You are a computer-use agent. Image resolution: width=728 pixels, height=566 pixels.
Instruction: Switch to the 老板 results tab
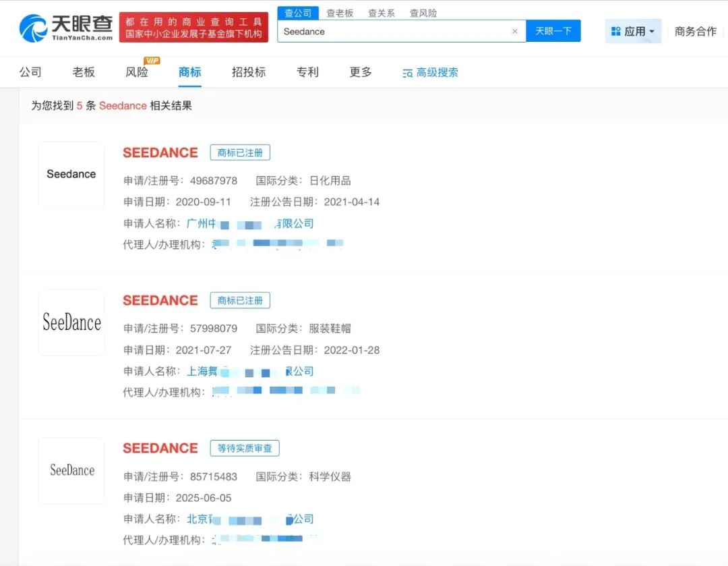[84, 72]
